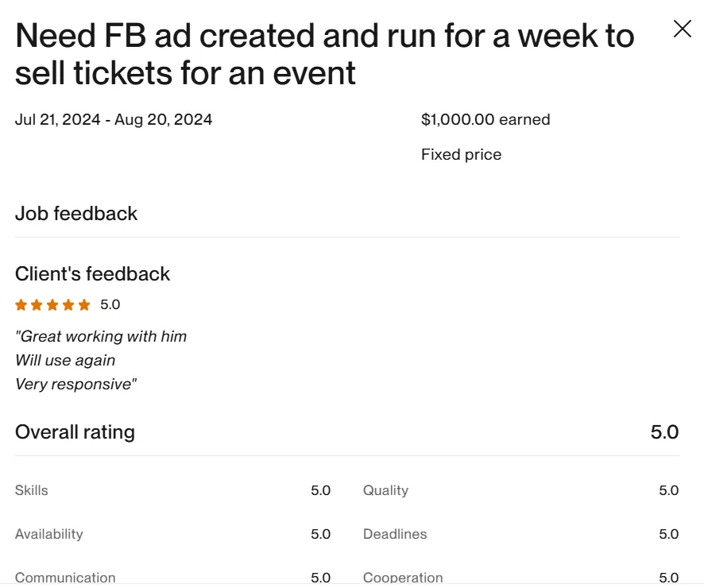Click the Job feedback section heading
The width and height of the screenshot is (704, 588).
click(x=76, y=214)
